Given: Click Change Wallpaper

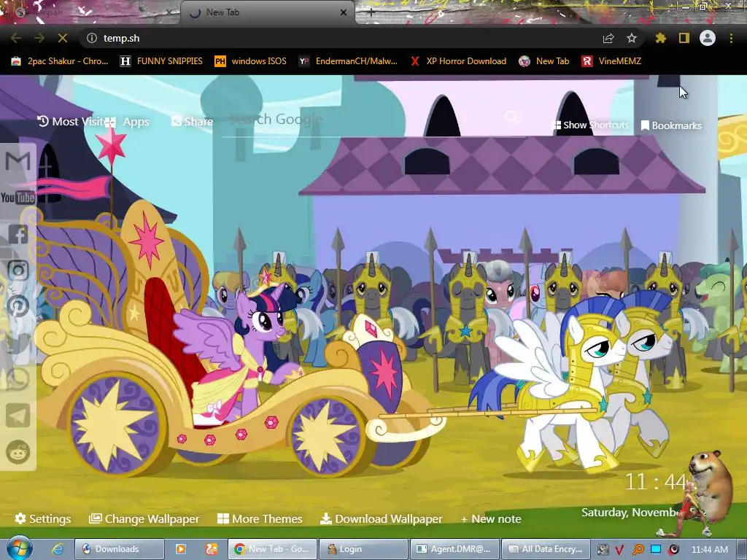Looking at the screenshot, I should tap(144, 519).
